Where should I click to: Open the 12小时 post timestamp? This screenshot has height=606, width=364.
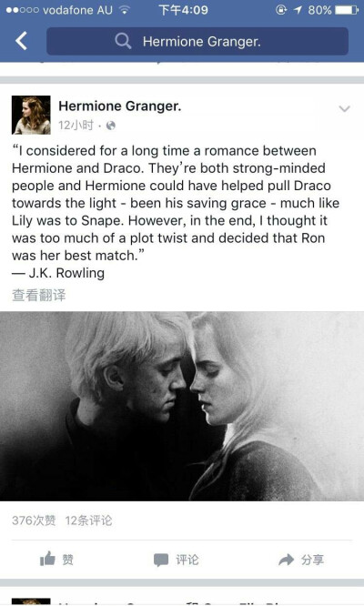tap(76, 126)
